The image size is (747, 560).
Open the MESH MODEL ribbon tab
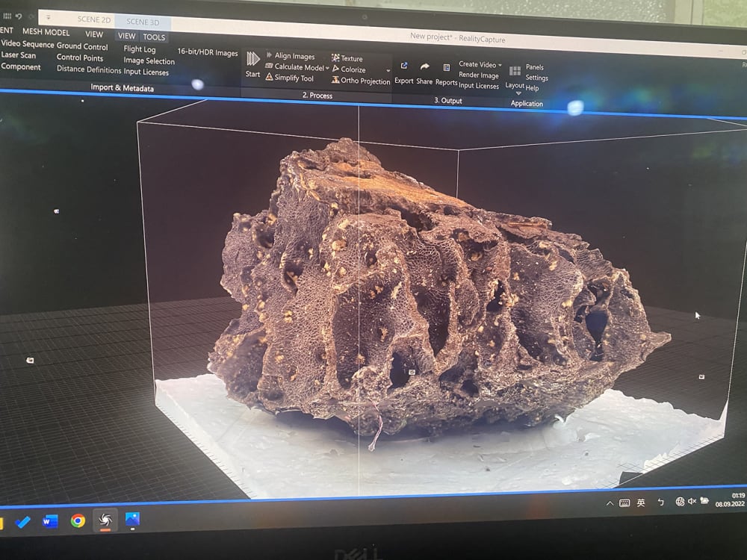pos(46,32)
